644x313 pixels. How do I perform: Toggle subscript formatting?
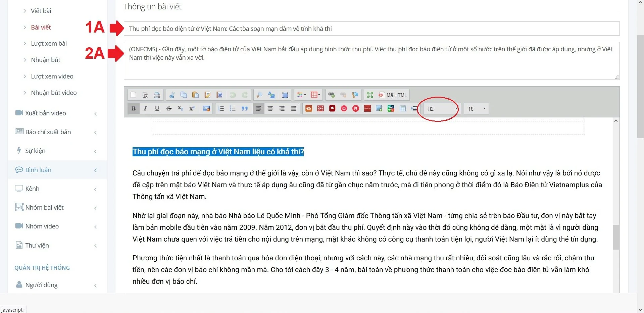pos(180,108)
